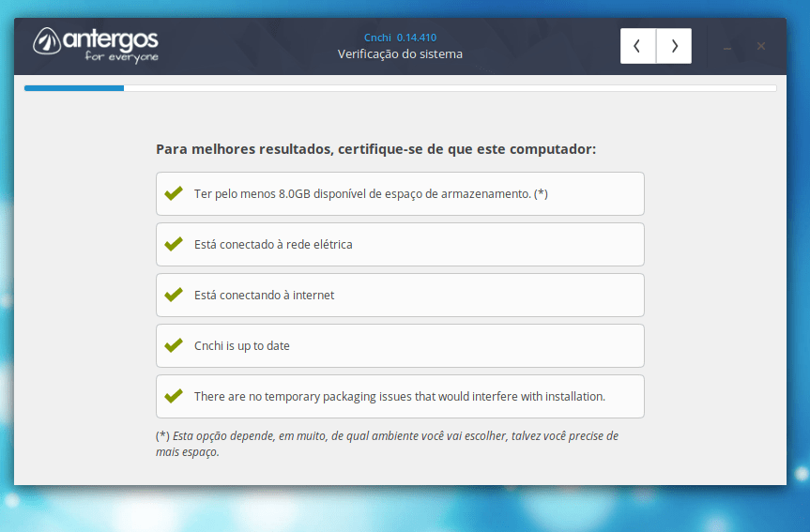Click the checkmark beside 'conectando à internet'
Image resolution: width=810 pixels, height=532 pixels.
click(174, 295)
